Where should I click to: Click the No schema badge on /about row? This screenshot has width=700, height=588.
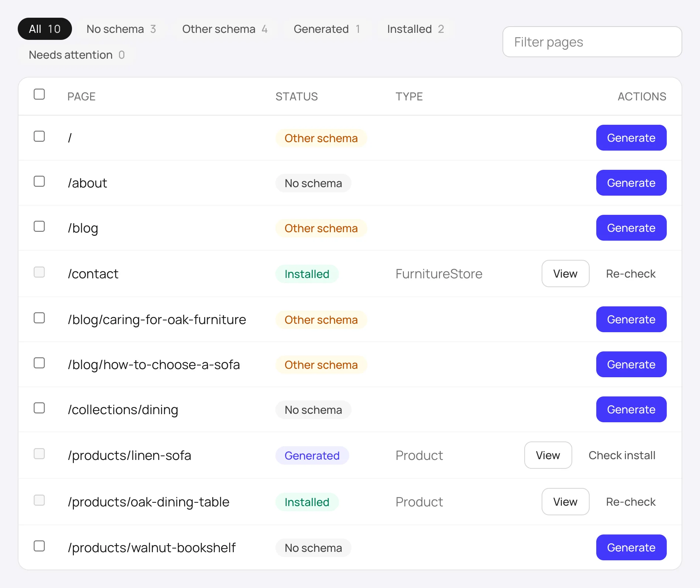point(313,183)
